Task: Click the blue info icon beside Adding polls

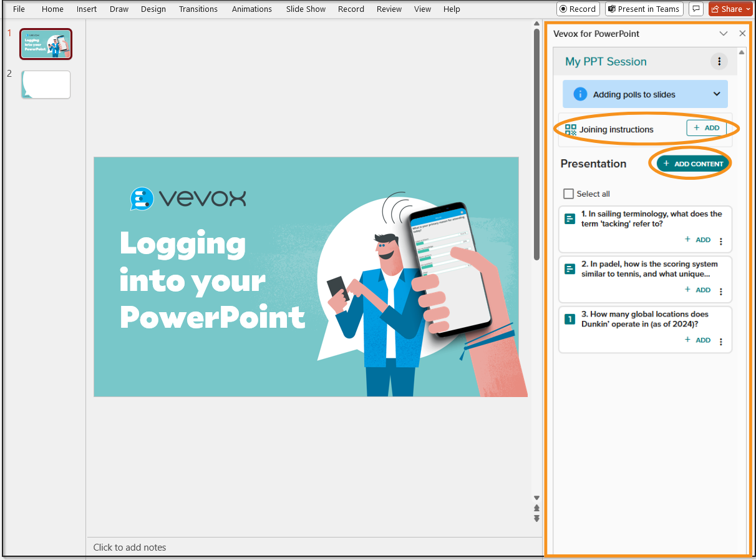Action: click(x=580, y=94)
